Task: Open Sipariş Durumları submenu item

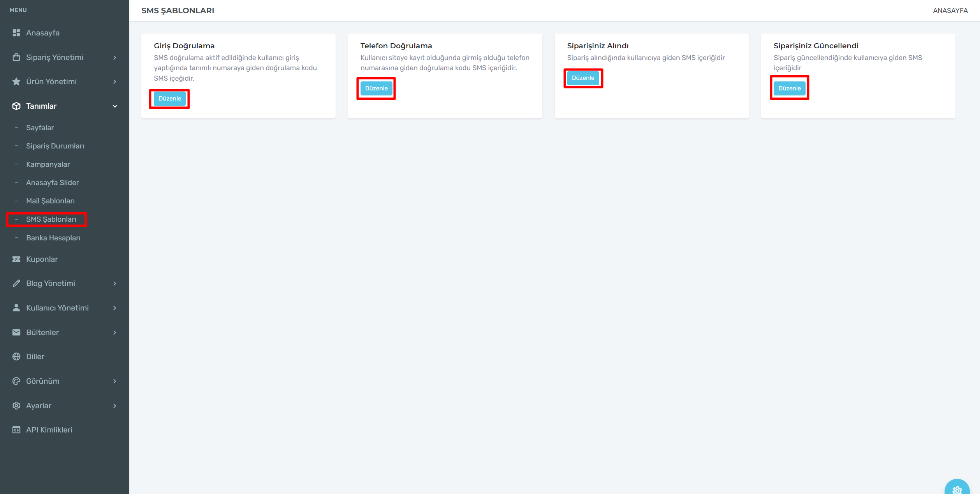Action: (55, 146)
